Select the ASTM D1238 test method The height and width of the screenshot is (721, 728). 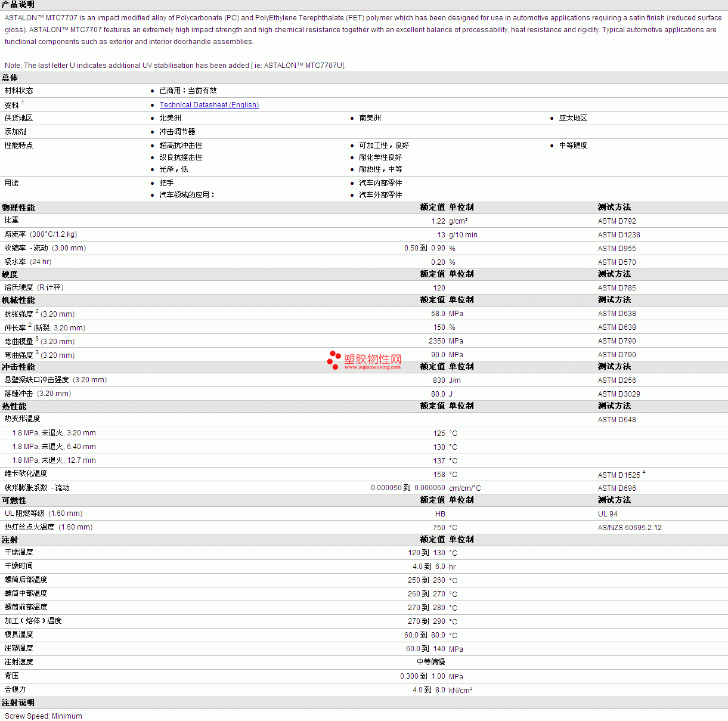click(619, 235)
